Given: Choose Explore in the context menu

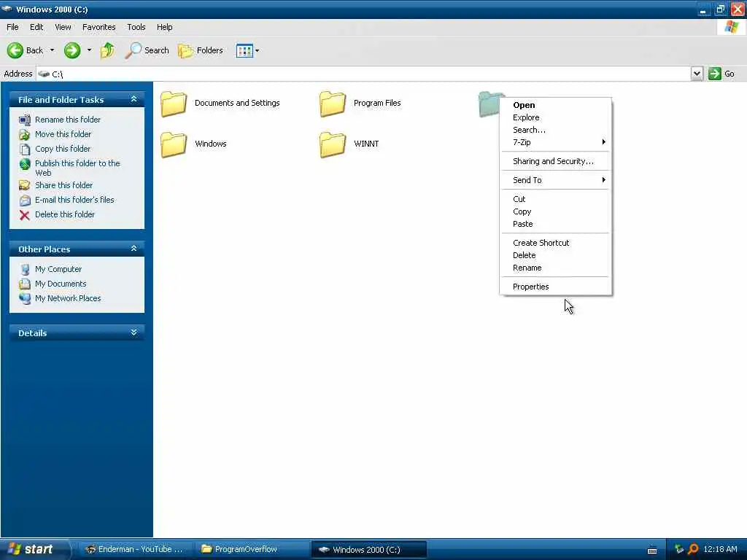Looking at the screenshot, I should (x=555, y=117).
